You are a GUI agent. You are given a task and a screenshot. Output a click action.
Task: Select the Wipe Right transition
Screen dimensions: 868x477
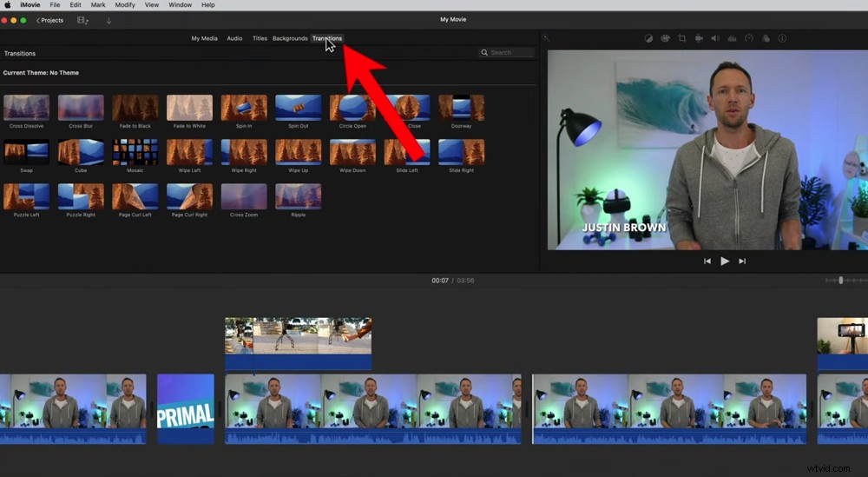(x=244, y=152)
